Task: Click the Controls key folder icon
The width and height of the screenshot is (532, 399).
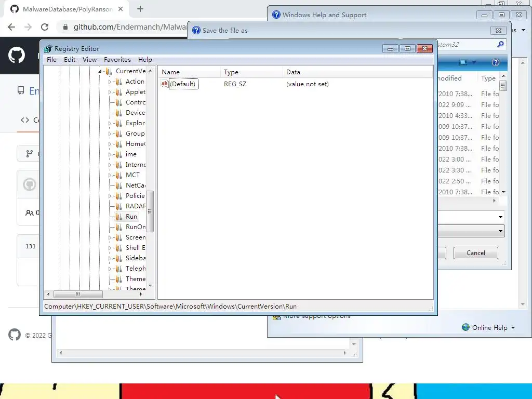Action: point(119,102)
